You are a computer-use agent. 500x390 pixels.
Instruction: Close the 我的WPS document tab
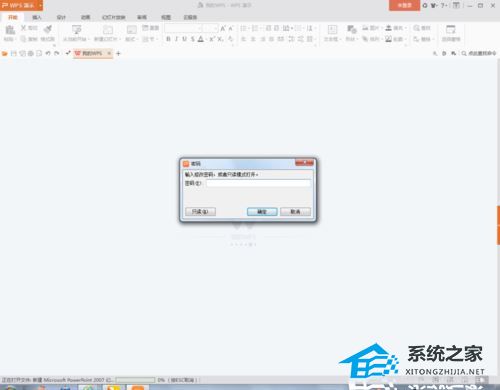(x=109, y=53)
